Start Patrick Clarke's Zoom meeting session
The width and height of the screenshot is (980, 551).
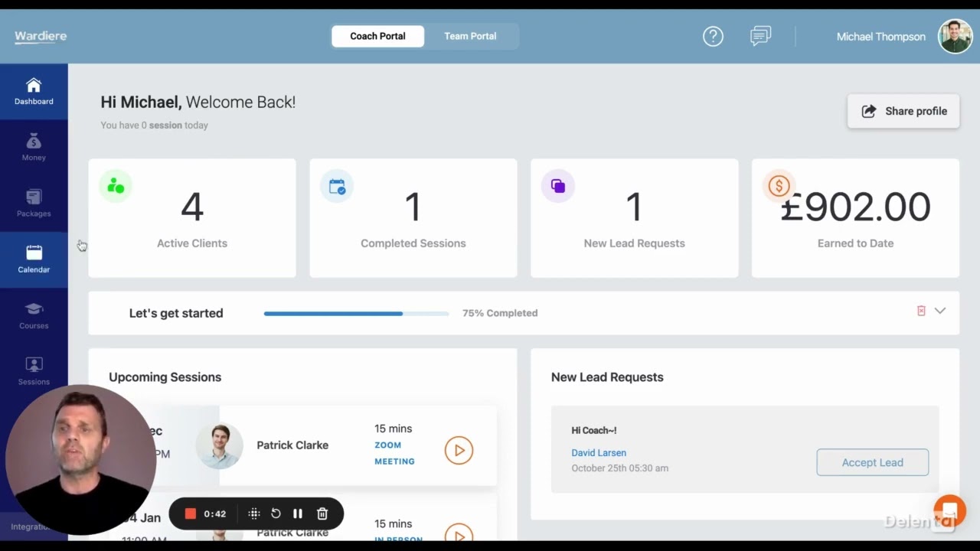click(459, 450)
